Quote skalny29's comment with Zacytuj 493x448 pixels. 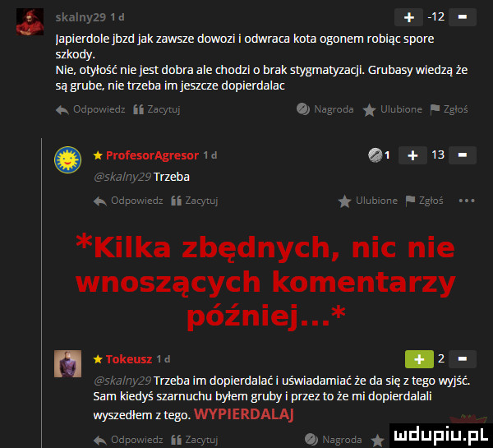pyautogui.click(x=157, y=109)
